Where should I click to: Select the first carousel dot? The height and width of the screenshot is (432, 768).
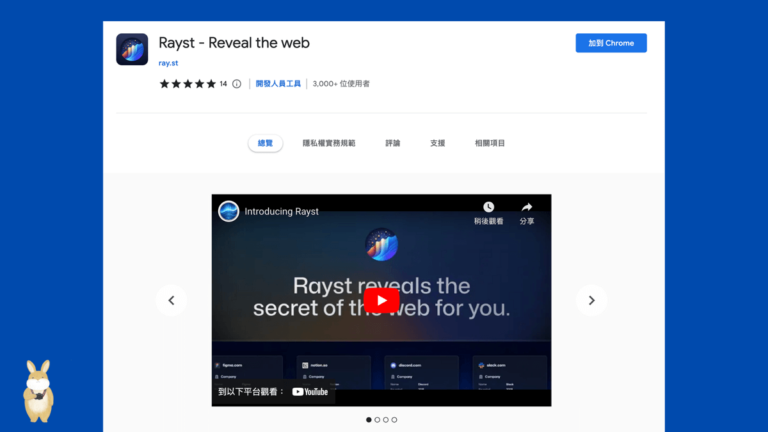[x=369, y=420]
